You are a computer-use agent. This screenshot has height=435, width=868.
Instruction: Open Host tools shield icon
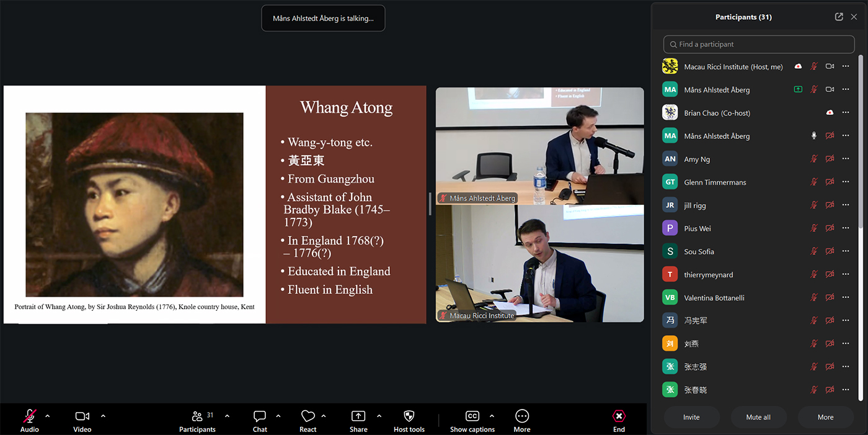pyautogui.click(x=409, y=416)
